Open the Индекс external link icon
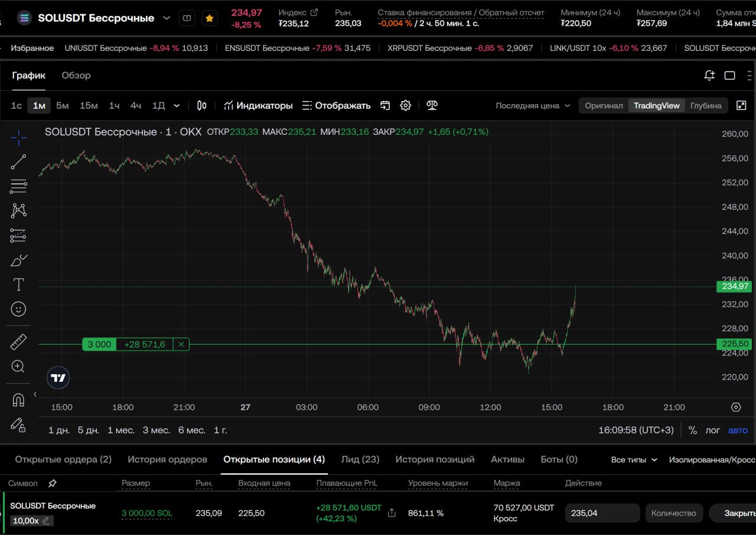Viewport: 756px width, 535px height. tap(314, 12)
